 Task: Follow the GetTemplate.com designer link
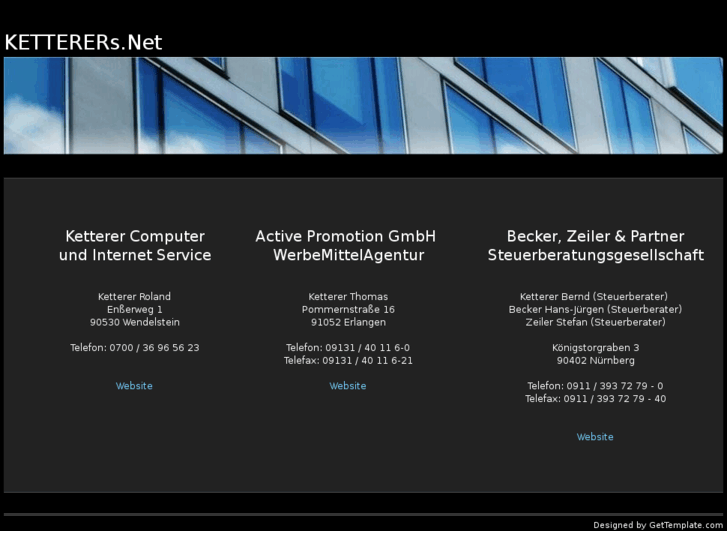(x=686, y=525)
